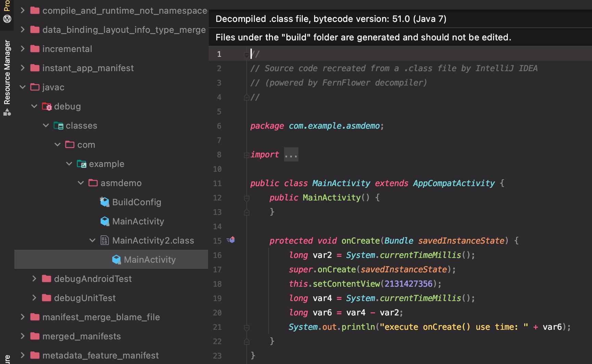The height and width of the screenshot is (364, 592).
Task: Collapse the example package chevron
Action: [x=69, y=164]
